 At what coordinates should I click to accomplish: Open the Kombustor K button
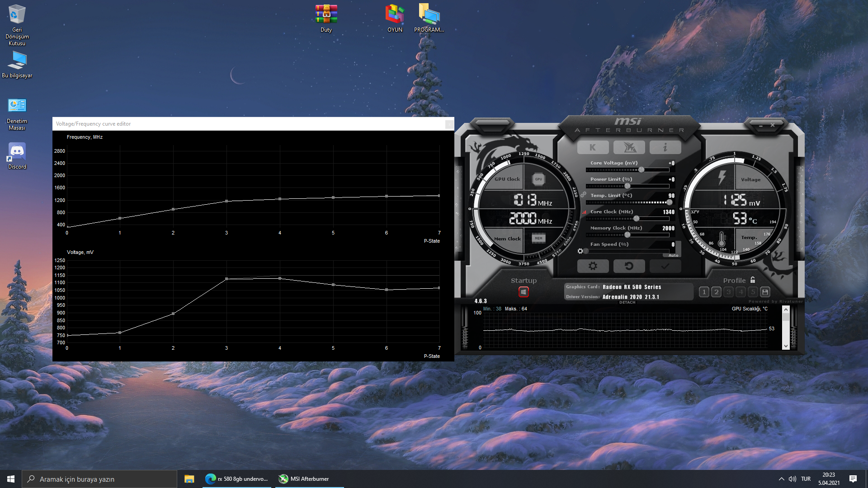(593, 147)
